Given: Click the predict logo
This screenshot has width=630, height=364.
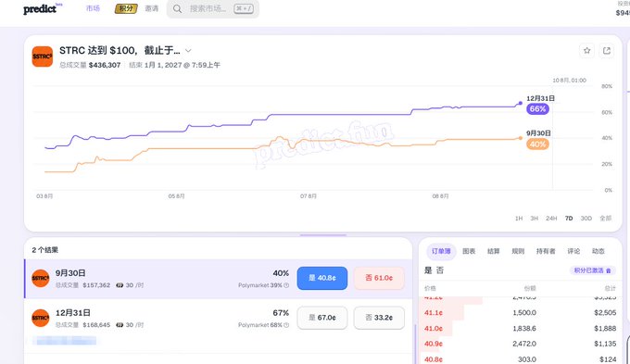Looking at the screenshot, I should [x=43, y=8].
